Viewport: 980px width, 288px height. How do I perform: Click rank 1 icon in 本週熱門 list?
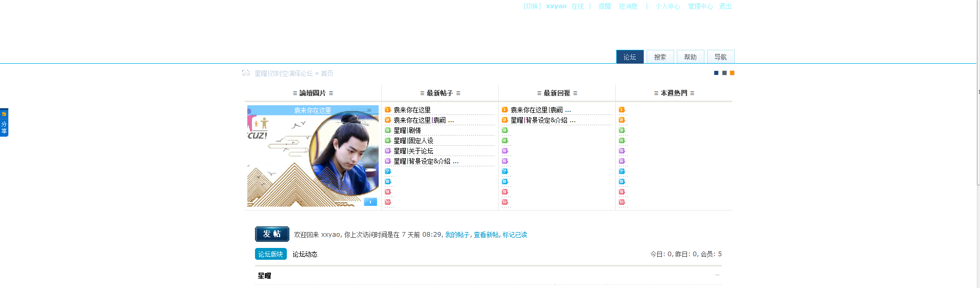(x=622, y=109)
